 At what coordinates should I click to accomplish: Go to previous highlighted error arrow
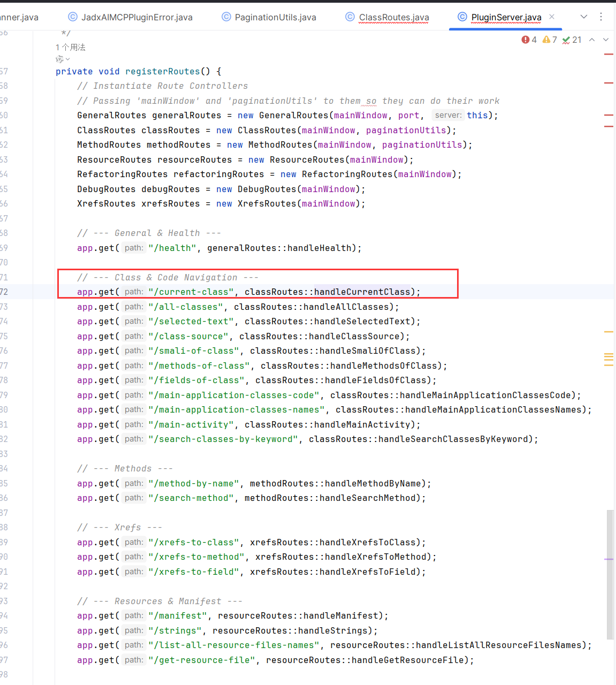tap(592, 40)
